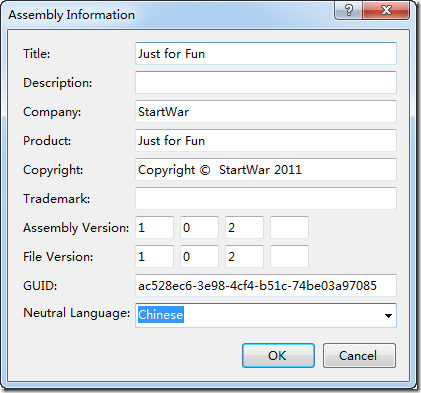The height and width of the screenshot is (393, 421).
Task: Click the Assembly Version: label
Action: pyautogui.click(x=76, y=228)
